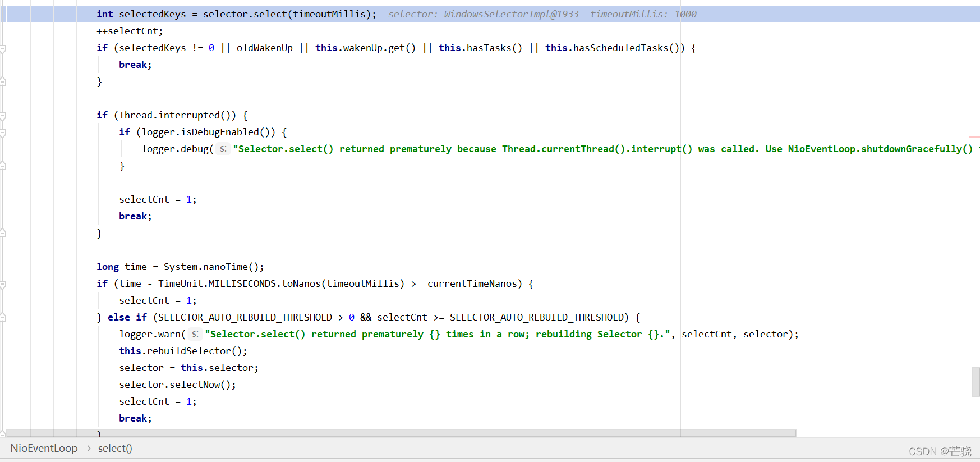Collapse the 'if (time - TimeUnit' fold marker
980x462 pixels.
[3, 285]
